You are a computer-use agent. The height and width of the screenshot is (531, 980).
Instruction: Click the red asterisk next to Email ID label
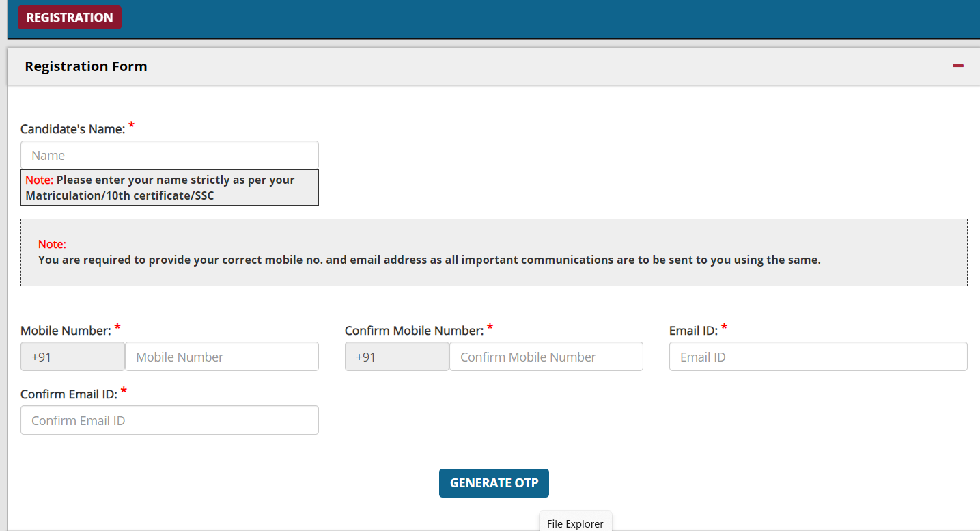[724, 329]
